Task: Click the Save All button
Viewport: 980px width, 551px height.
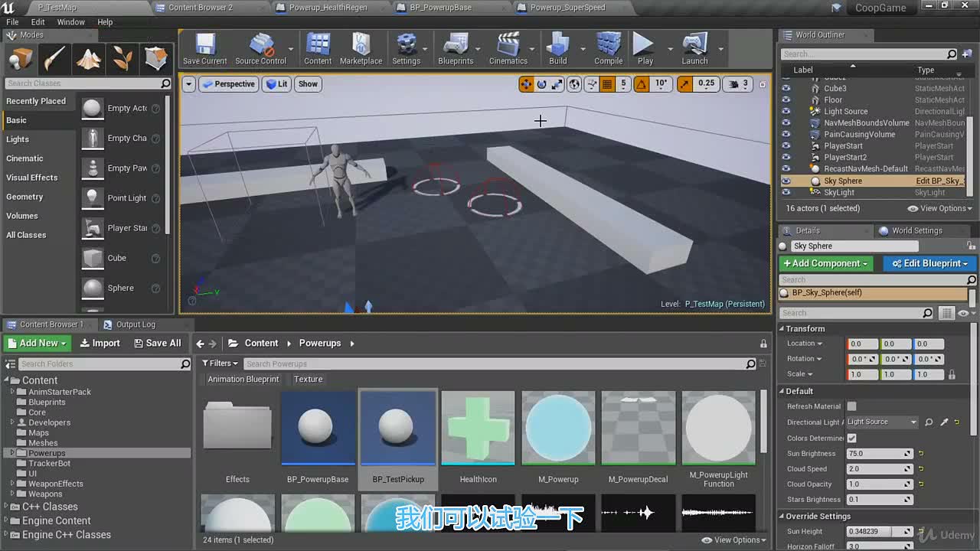Action: 158,344
